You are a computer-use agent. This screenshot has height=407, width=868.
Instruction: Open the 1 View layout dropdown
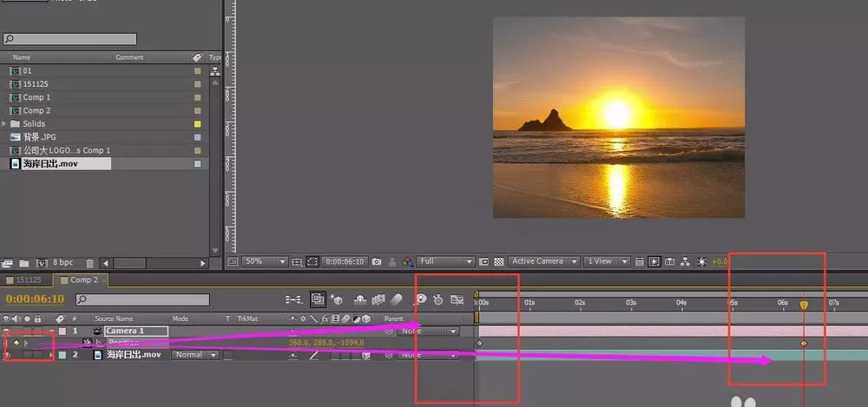click(x=607, y=261)
